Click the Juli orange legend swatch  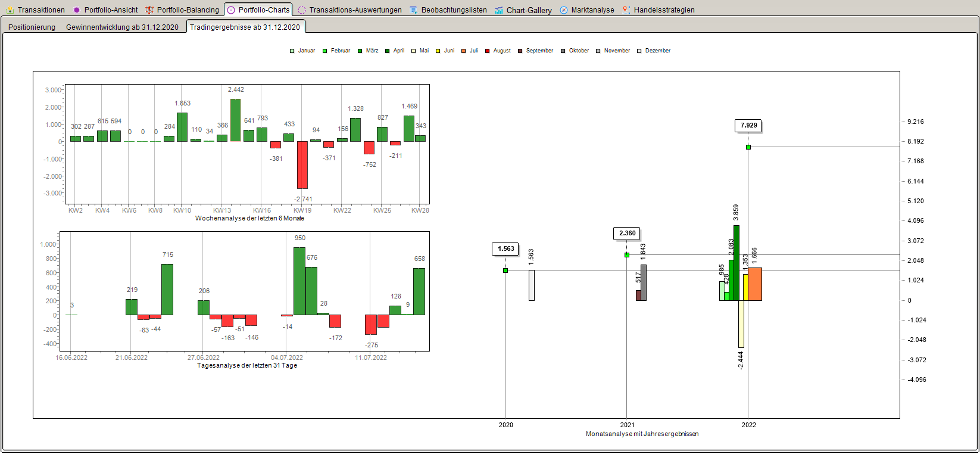pos(464,51)
